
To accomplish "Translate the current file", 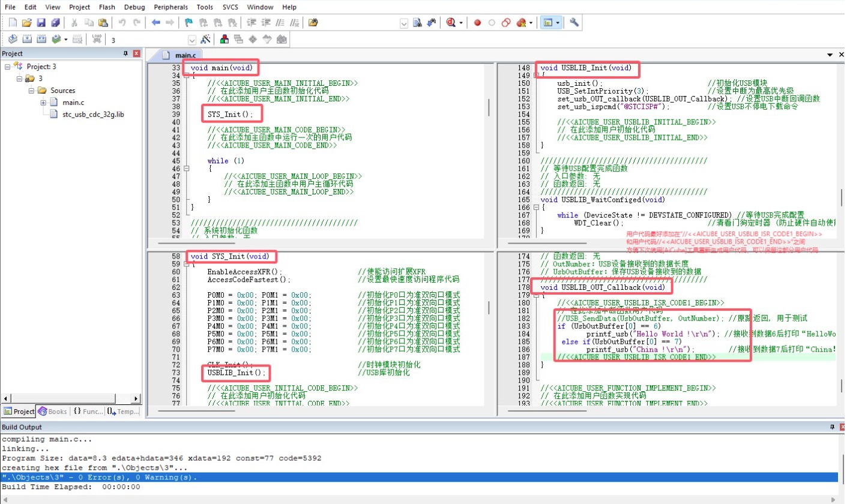I will tap(13, 40).
